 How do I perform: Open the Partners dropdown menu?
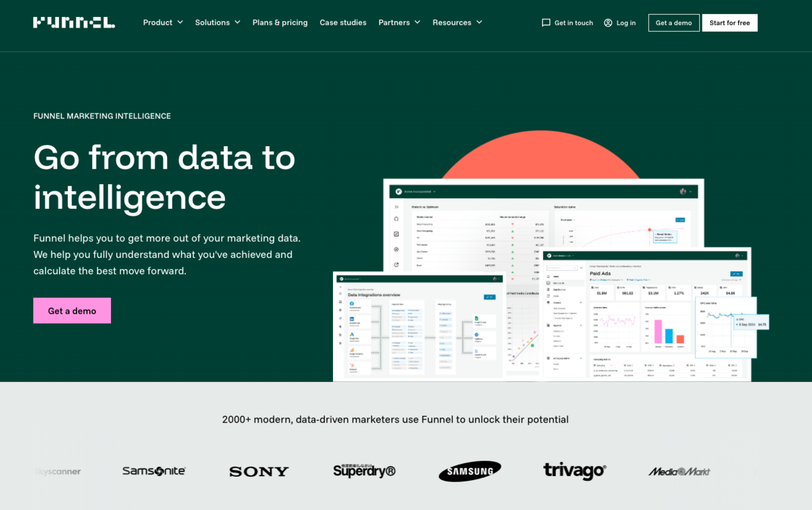pyautogui.click(x=399, y=22)
